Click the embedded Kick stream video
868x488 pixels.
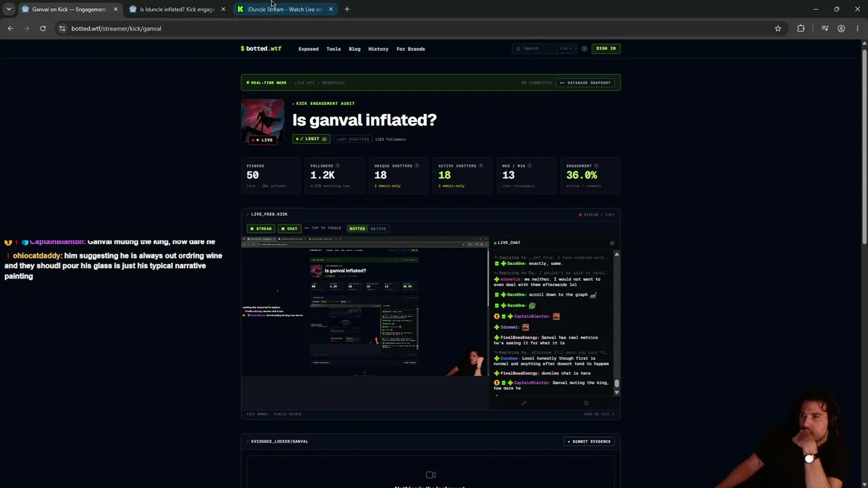click(365, 306)
